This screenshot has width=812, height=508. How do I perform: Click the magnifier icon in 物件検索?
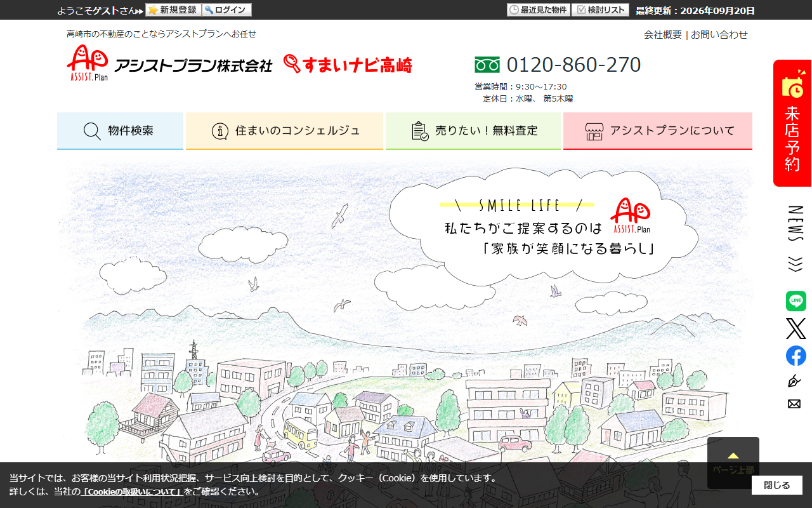(92, 131)
